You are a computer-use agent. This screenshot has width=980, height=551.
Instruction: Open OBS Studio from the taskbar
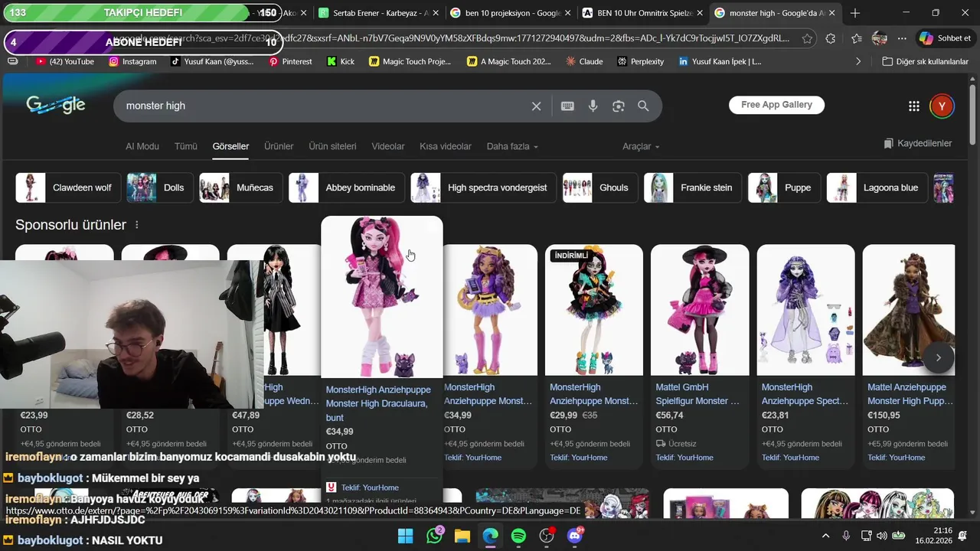pyautogui.click(x=547, y=536)
